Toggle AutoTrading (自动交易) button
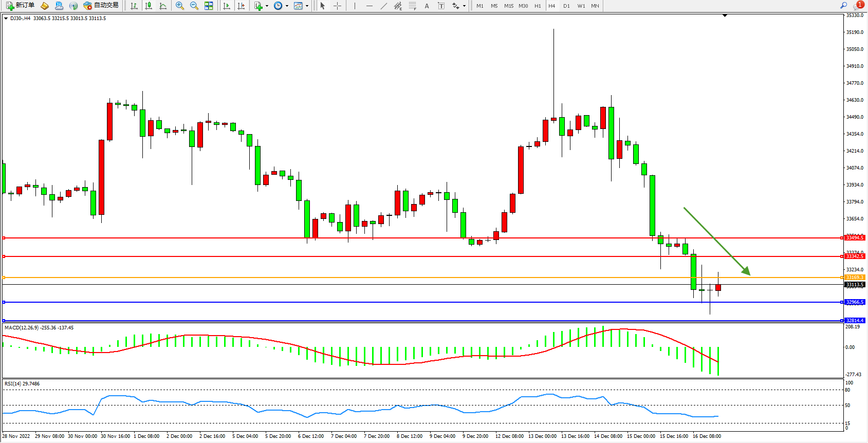The image size is (868, 443). (101, 6)
